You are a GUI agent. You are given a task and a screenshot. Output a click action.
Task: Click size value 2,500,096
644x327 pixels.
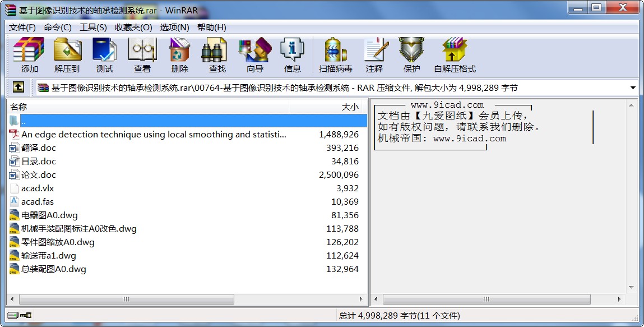(339, 175)
